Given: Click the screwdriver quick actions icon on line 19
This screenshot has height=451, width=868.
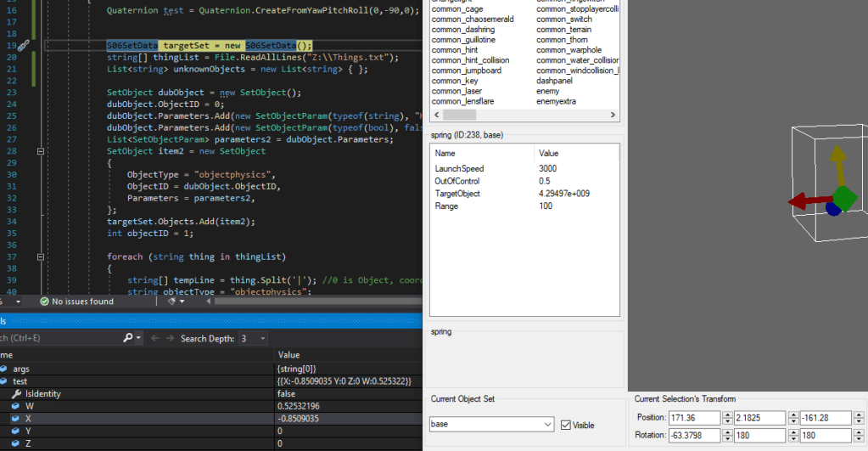Looking at the screenshot, I should [x=23, y=45].
